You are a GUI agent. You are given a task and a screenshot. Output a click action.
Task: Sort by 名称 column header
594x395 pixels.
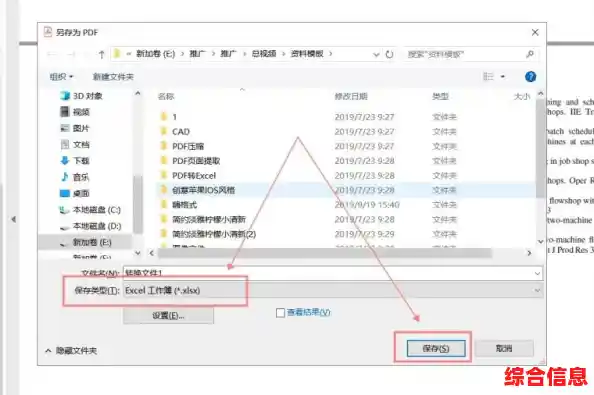coord(166,97)
